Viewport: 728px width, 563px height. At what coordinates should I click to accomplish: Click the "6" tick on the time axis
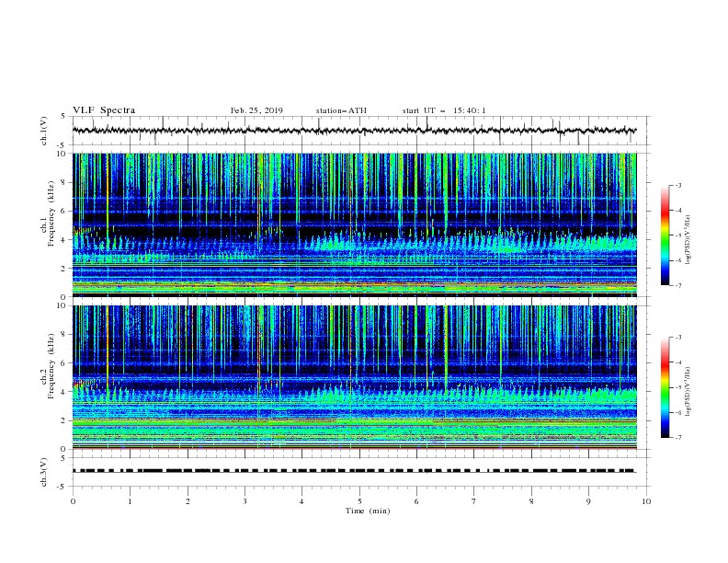[x=416, y=501]
